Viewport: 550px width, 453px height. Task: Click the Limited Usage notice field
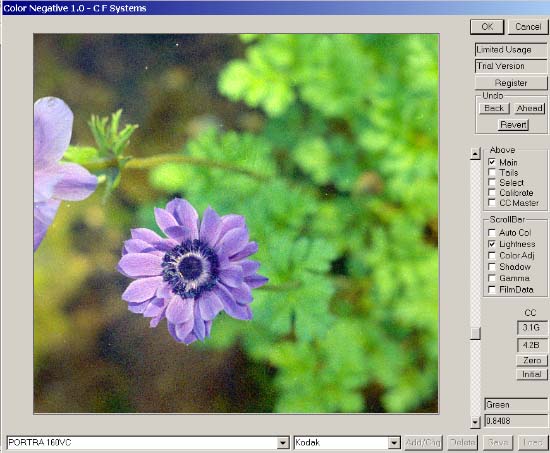(x=511, y=50)
